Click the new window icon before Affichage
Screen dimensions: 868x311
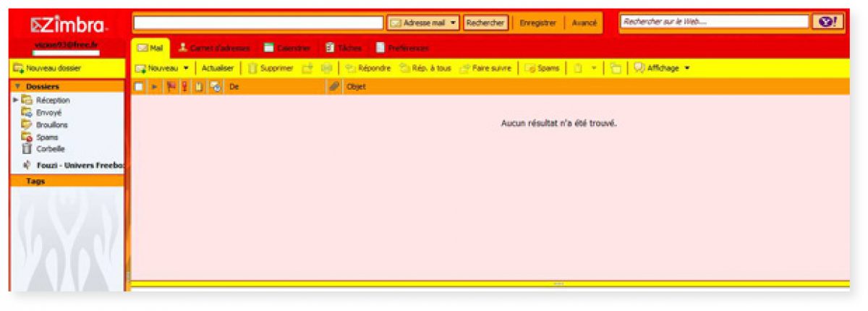(616, 68)
